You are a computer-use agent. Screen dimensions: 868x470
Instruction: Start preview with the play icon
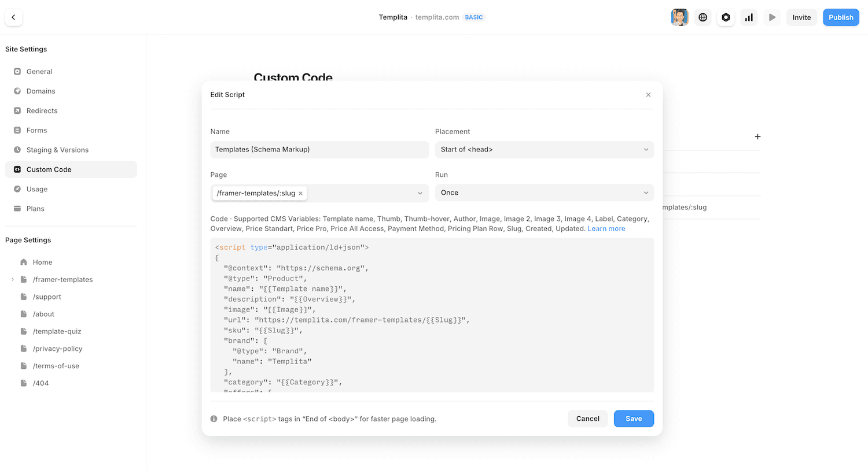tap(772, 17)
